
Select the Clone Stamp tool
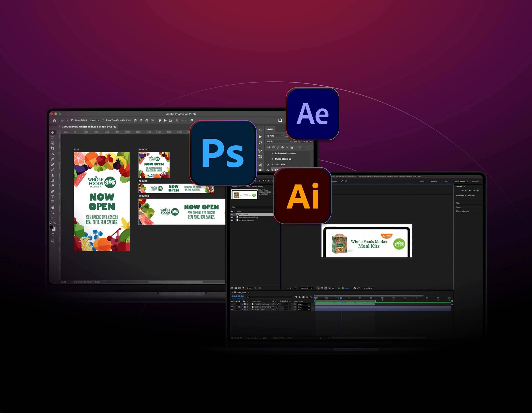[x=52, y=175]
